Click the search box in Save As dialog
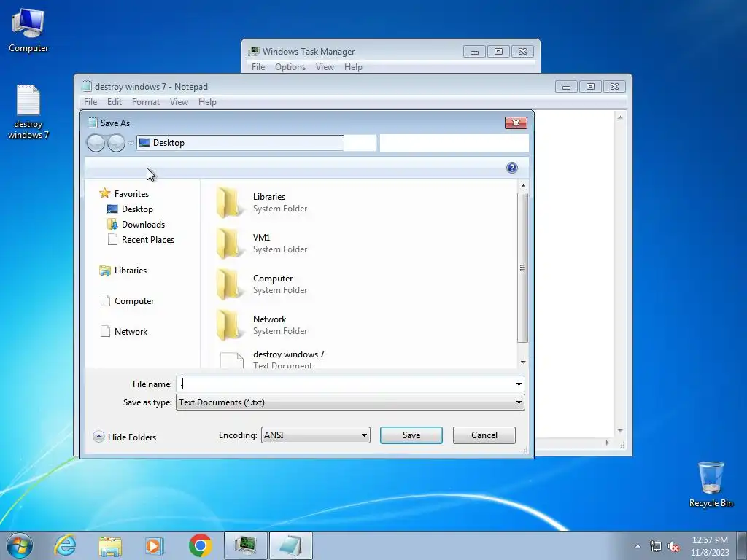This screenshot has width=747, height=560. [x=454, y=143]
